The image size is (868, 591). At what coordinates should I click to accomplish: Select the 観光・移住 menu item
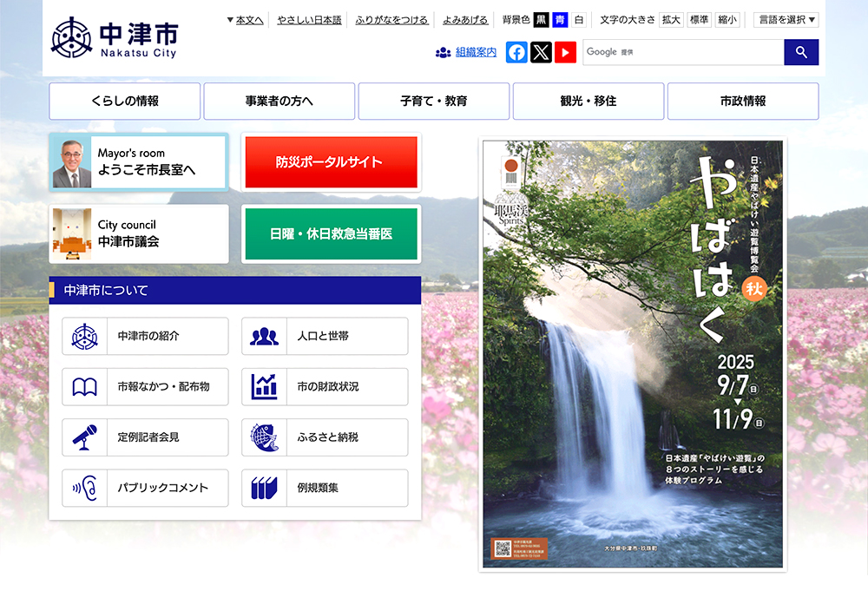pos(589,102)
